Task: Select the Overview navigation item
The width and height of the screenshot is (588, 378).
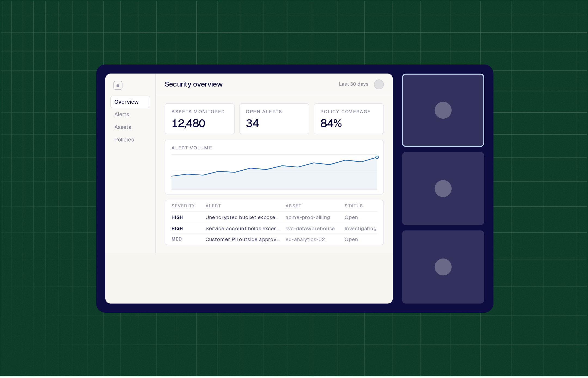Action: 130,102
